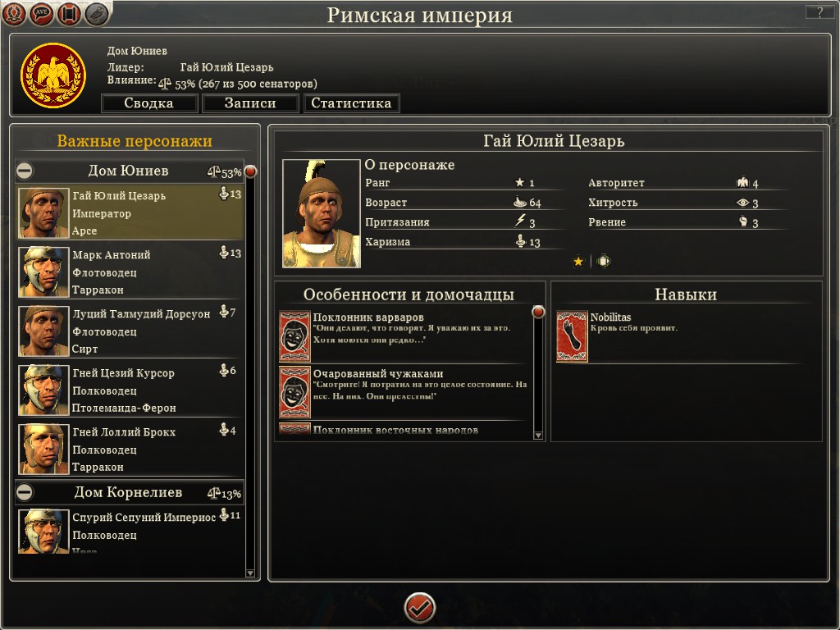The width and height of the screenshot is (840, 630).
Task: Confirm with the red checkmark button
Action: pos(419,608)
